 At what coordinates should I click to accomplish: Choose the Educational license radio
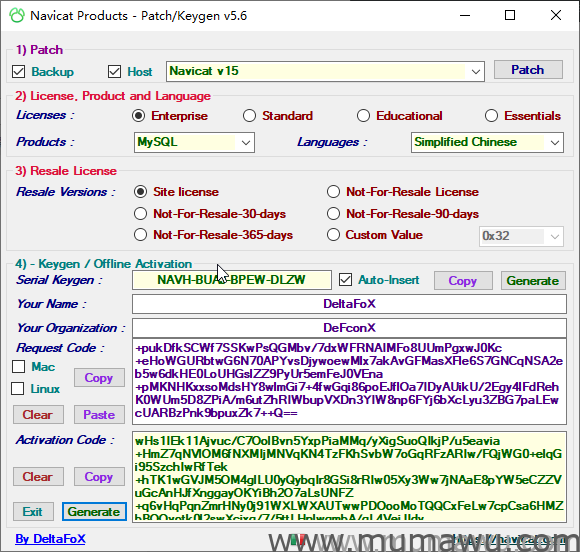point(363,116)
